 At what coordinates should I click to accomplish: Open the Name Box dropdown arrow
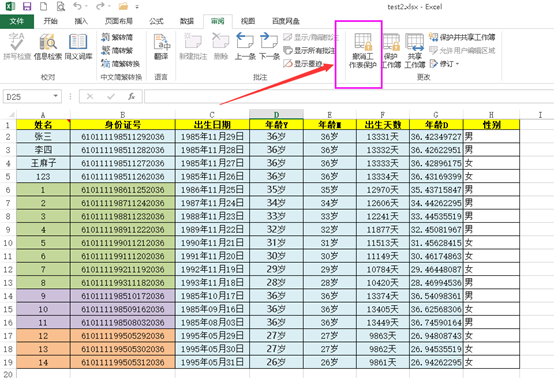[55, 96]
